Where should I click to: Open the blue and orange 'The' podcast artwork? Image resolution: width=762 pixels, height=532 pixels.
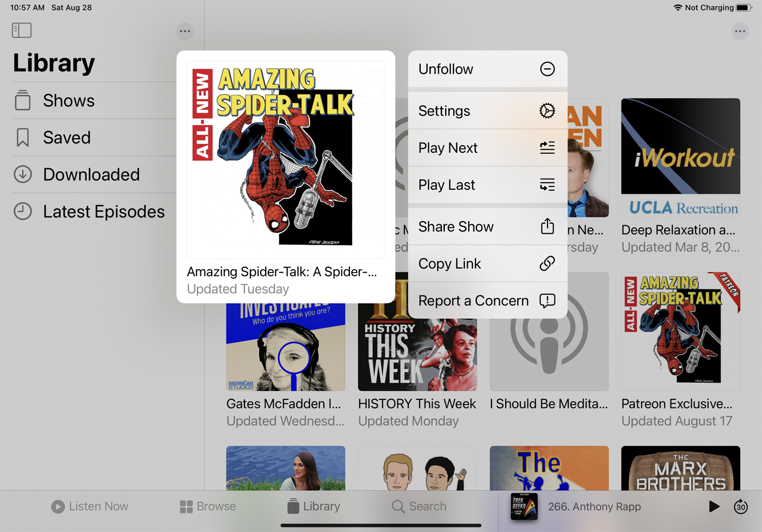[x=549, y=468]
